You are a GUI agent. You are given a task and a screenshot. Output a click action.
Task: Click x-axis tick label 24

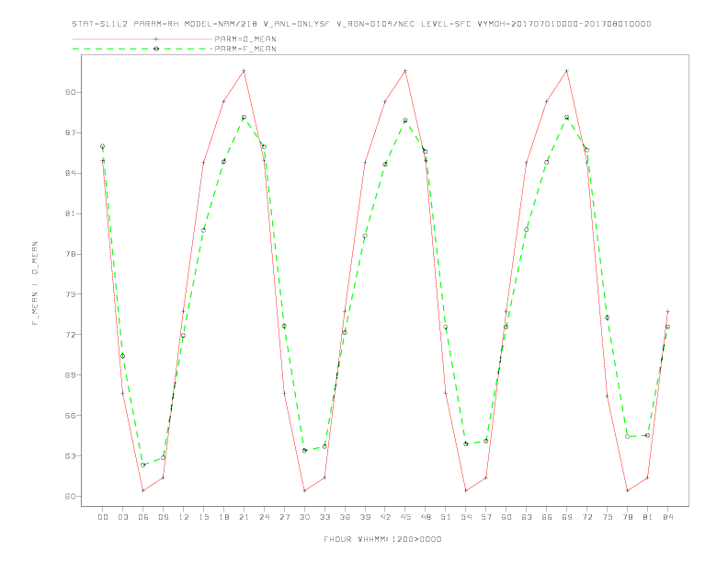(x=264, y=517)
